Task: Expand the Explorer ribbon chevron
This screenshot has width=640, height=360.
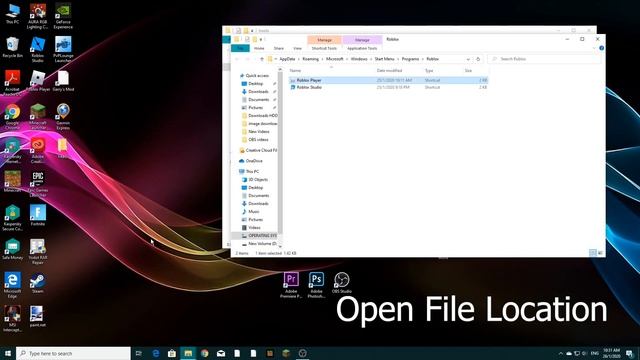Action: point(594,48)
